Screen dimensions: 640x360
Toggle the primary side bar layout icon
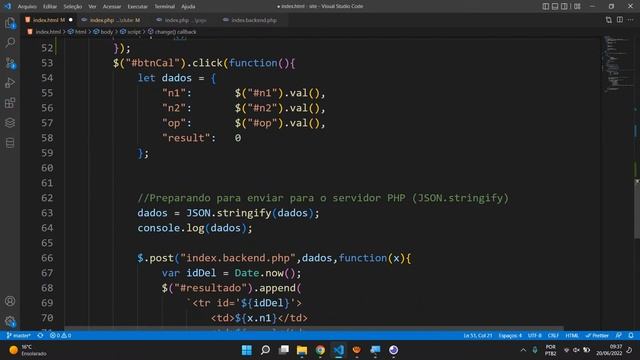[x=546, y=6]
